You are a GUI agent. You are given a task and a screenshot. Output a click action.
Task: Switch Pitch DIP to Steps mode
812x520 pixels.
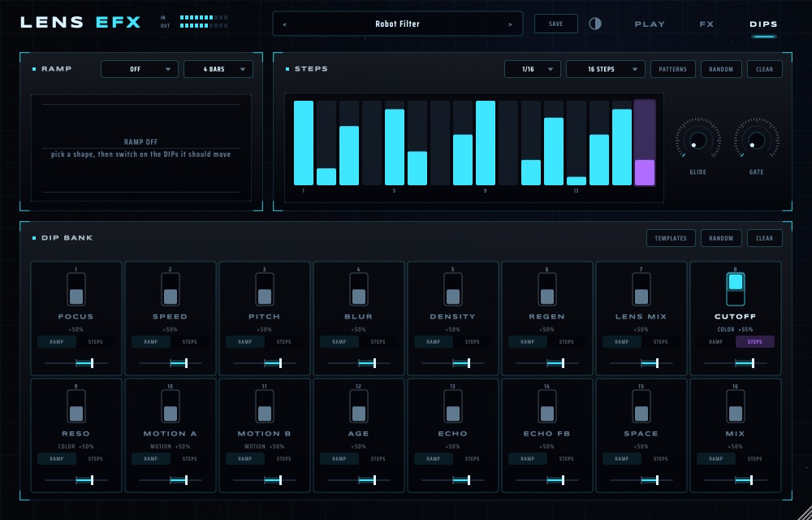[x=283, y=342]
